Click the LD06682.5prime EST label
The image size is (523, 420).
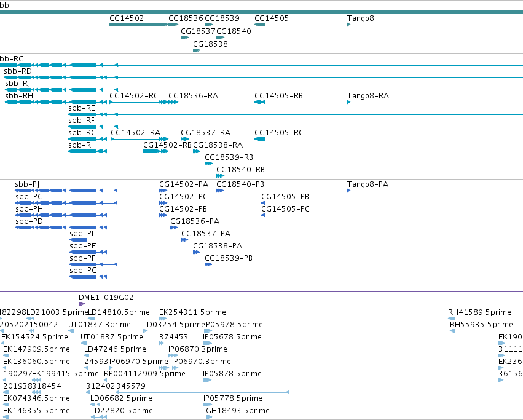[x=122, y=398]
